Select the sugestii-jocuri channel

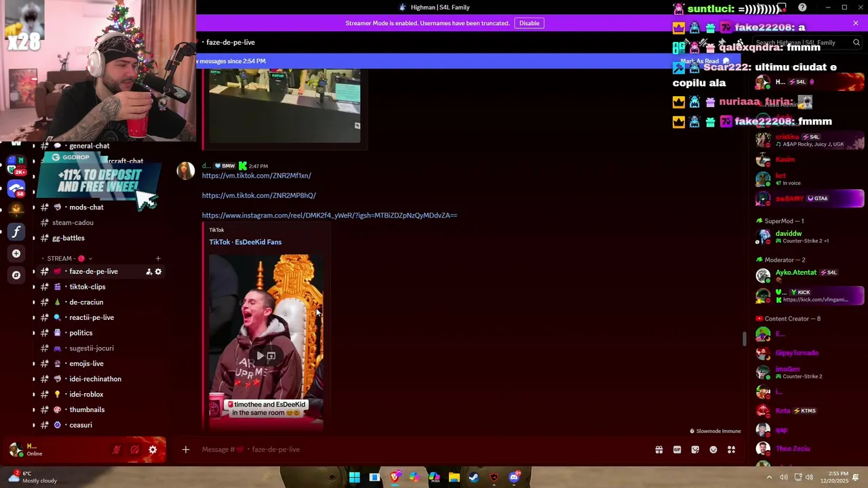tap(92, 348)
